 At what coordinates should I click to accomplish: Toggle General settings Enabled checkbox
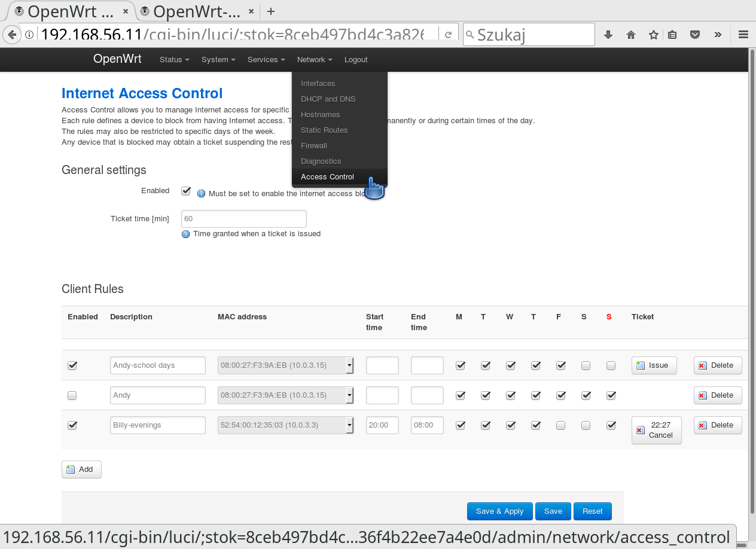tap(186, 191)
